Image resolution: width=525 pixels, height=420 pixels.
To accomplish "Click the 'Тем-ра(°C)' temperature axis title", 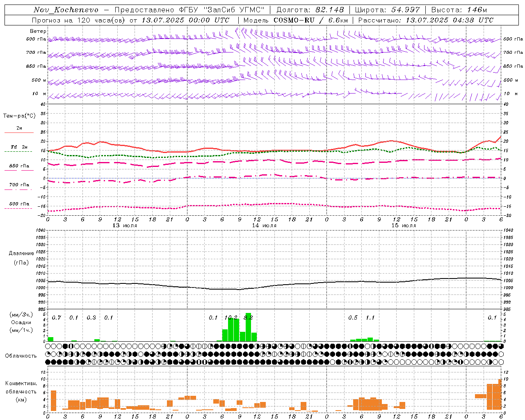I will [19, 116].
